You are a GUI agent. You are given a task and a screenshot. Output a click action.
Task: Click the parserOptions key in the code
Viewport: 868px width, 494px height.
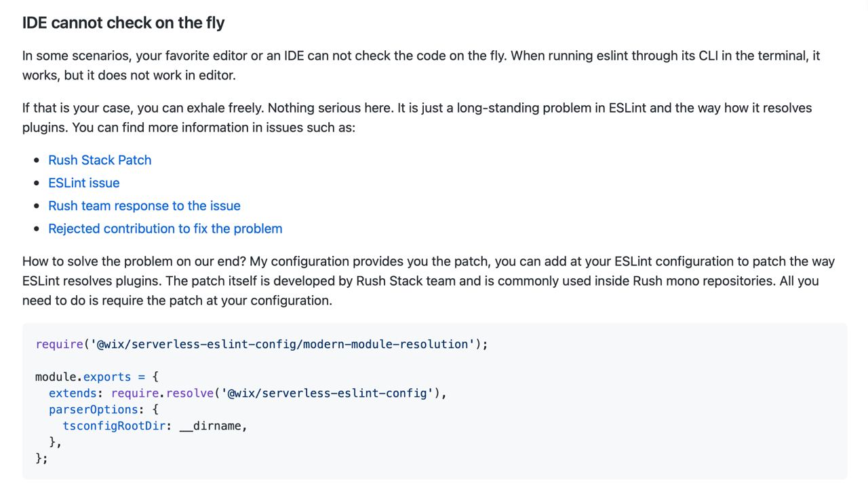click(x=93, y=409)
